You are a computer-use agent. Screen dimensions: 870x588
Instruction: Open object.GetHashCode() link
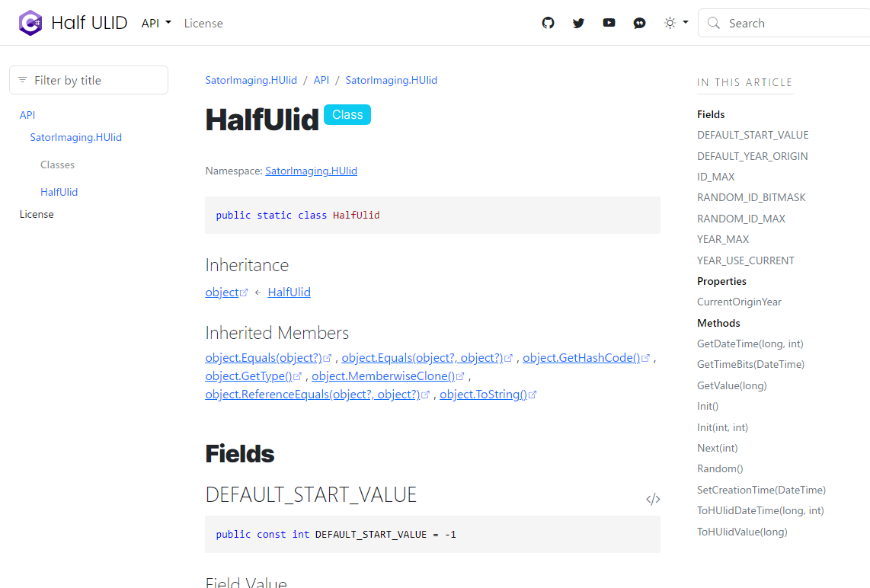coord(586,358)
